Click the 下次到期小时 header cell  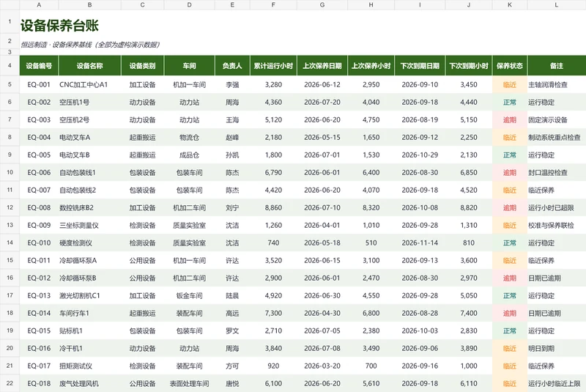point(469,66)
